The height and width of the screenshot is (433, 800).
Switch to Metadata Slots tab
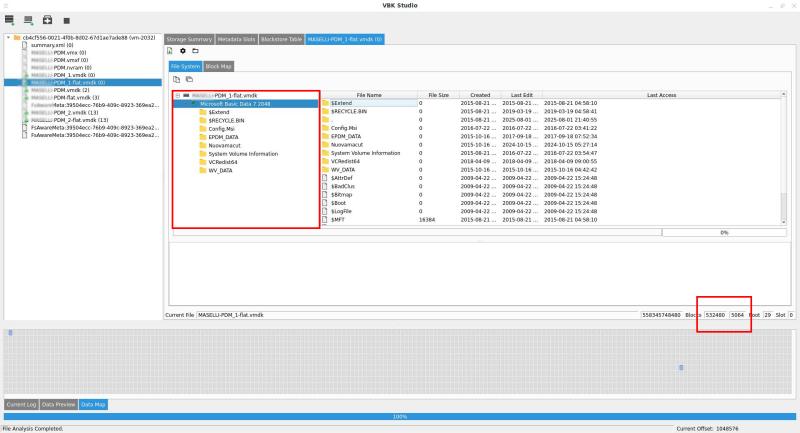point(236,39)
